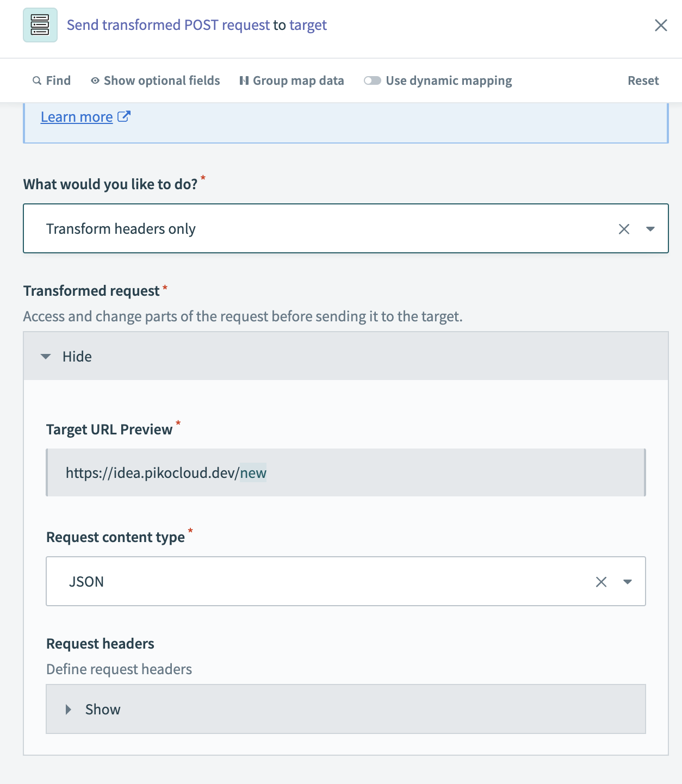Click the Group map data icon
The height and width of the screenshot is (784, 682).
click(244, 80)
